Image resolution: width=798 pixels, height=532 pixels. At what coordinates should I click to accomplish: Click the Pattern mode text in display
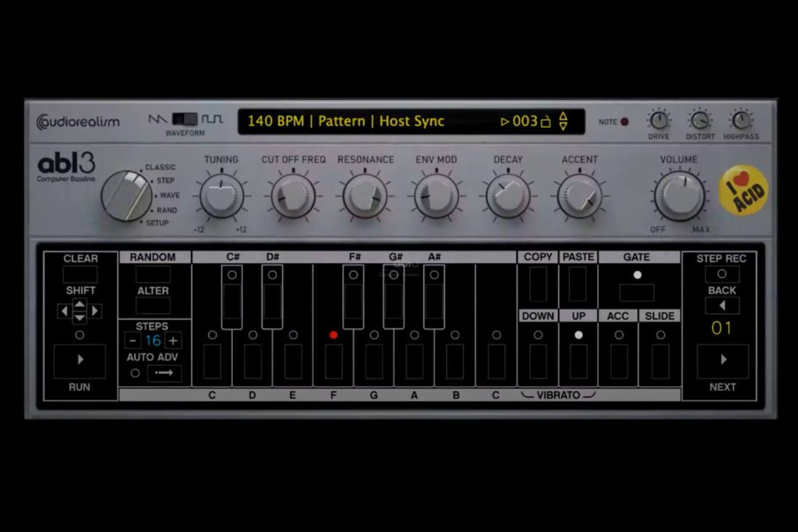coord(341,122)
